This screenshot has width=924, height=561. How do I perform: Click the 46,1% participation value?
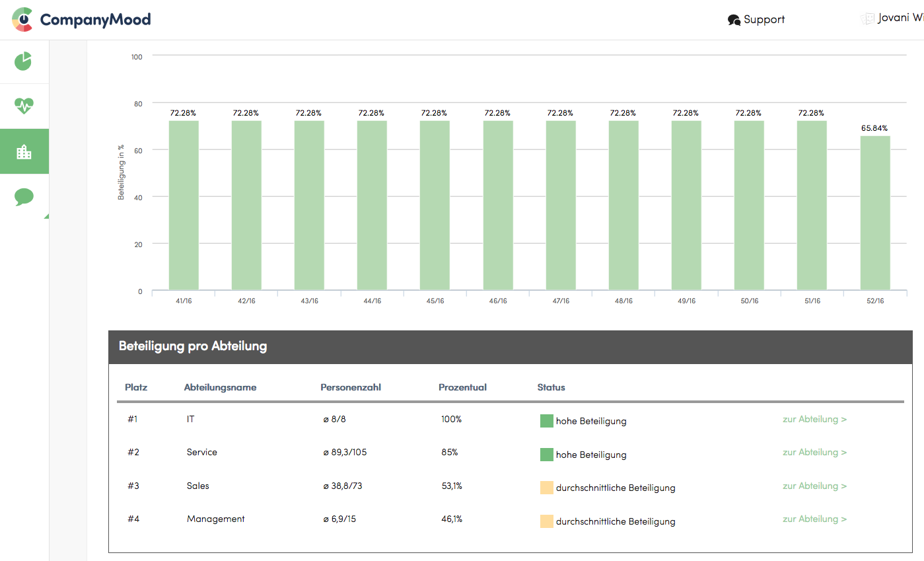pos(452,519)
